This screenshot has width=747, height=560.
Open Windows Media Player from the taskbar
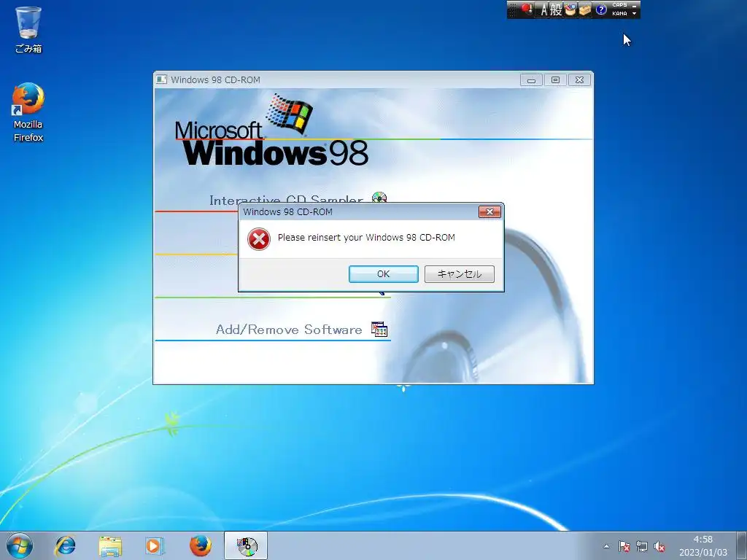point(155,545)
